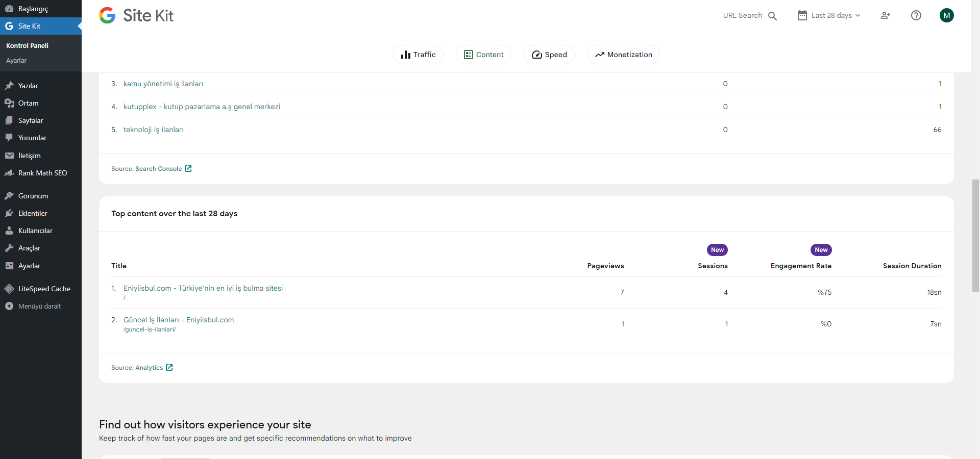The width and height of the screenshot is (980, 459).
Task: Click the Kullanıcılar user icon
Action: [x=9, y=231]
